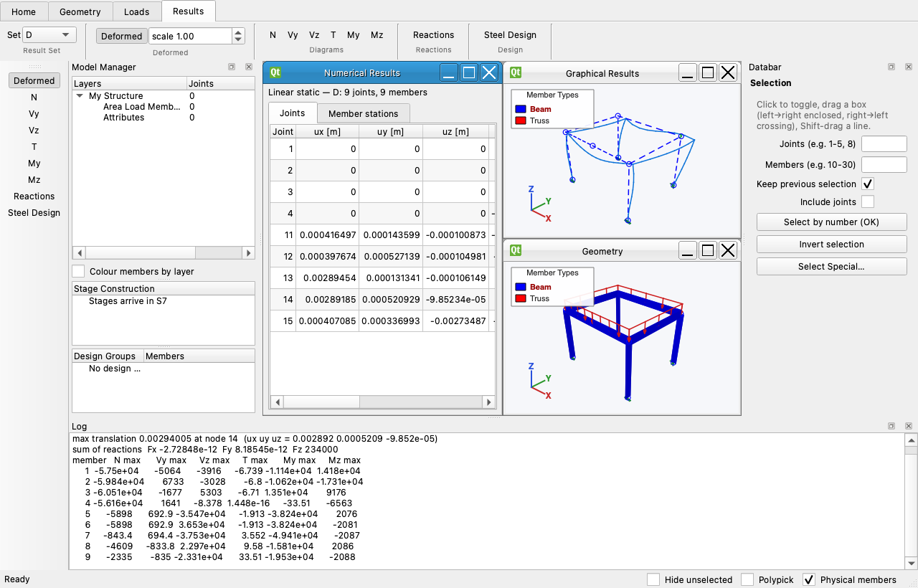Click Qt icon of Graphical Results window
Screen dimensions: 918x588
[515, 72]
